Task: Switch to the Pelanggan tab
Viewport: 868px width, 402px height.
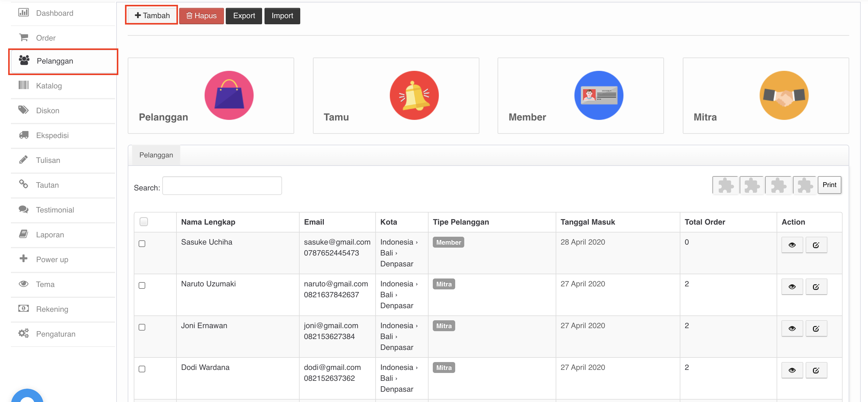Action: click(156, 155)
